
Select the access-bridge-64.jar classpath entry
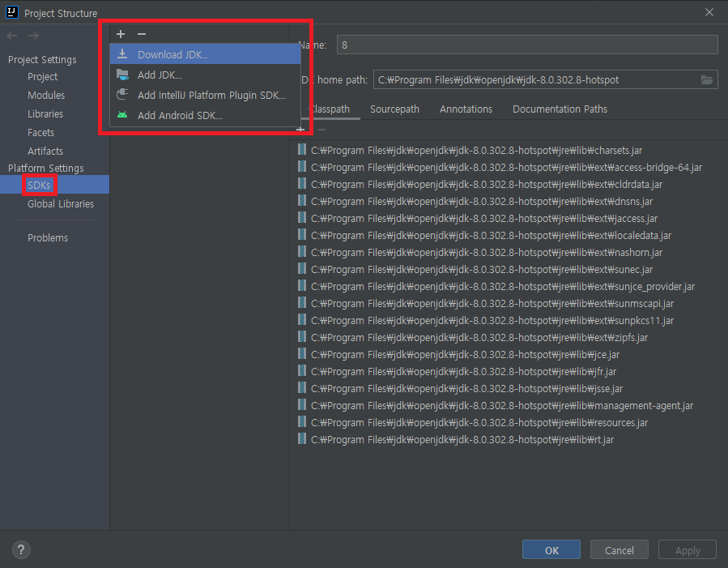click(509, 167)
